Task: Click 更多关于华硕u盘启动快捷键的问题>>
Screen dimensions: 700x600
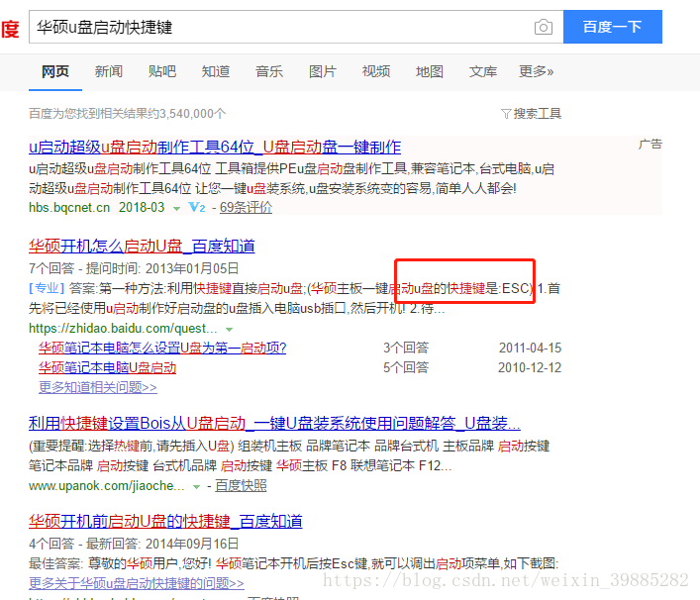Action: 137,583
